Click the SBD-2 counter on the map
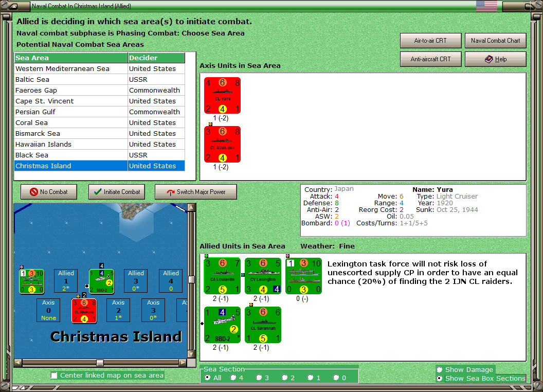543x392 pixels. [101, 281]
